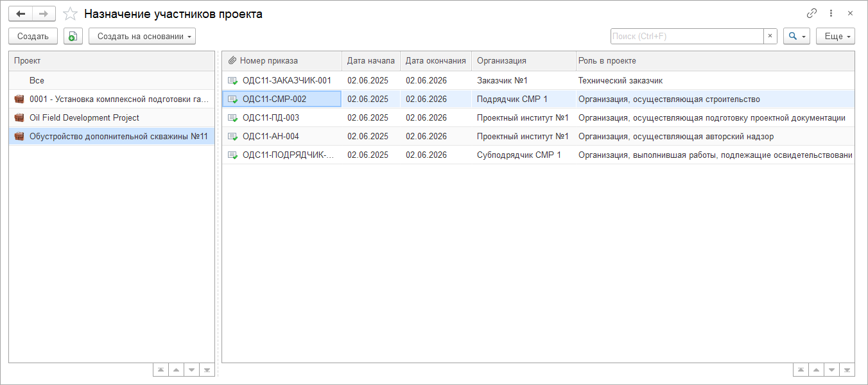Select 'Все' in the project list
Screen dimensions: 868x385
point(37,81)
